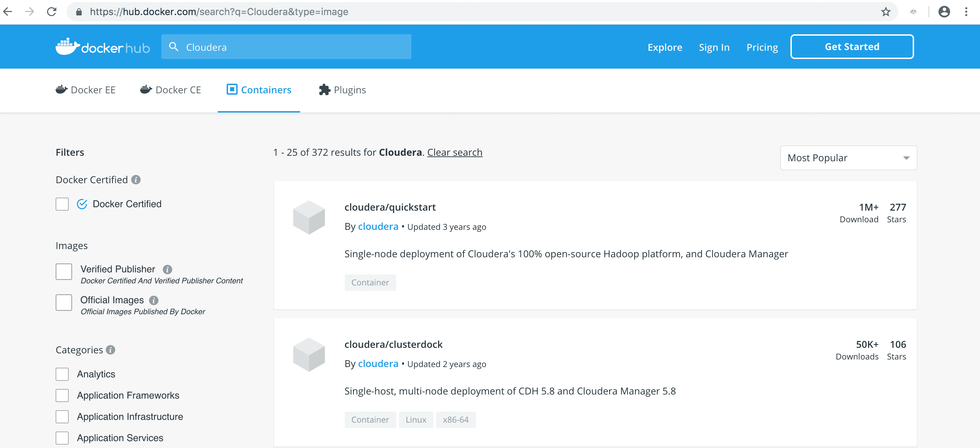Enable the Docker Certified checkbox
The width and height of the screenshot is (980, 448).
click(62, 204)
